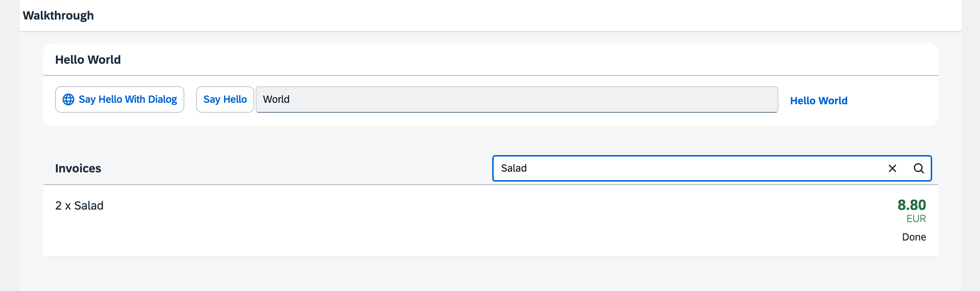Click the Hello World panel heading
The image size is (980, 291).
88,60
